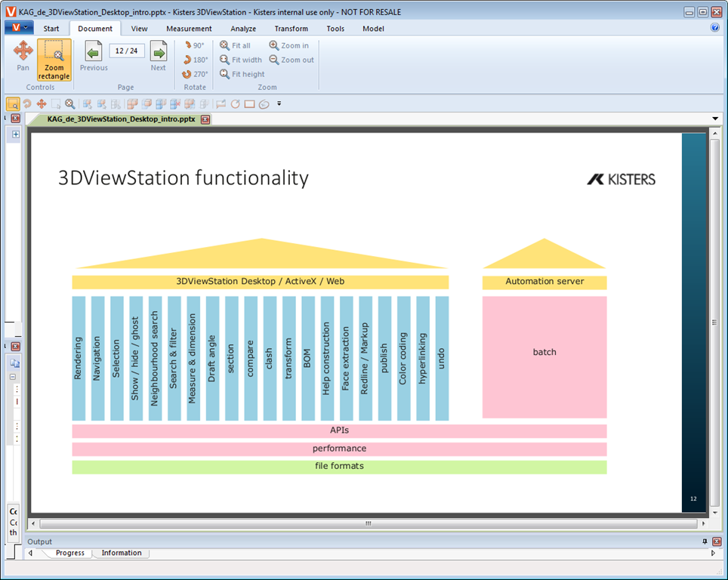Switch to the Transform ribbon tab
Viewport: 728px width, 580px height.
[291, 29]
